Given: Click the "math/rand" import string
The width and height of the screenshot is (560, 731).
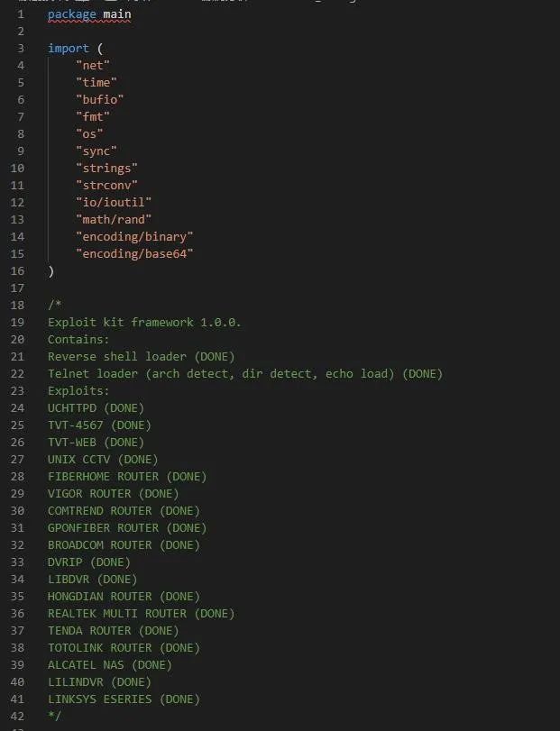Looking at the screenshot, I should pyautogui.click(x=114, y=220).
